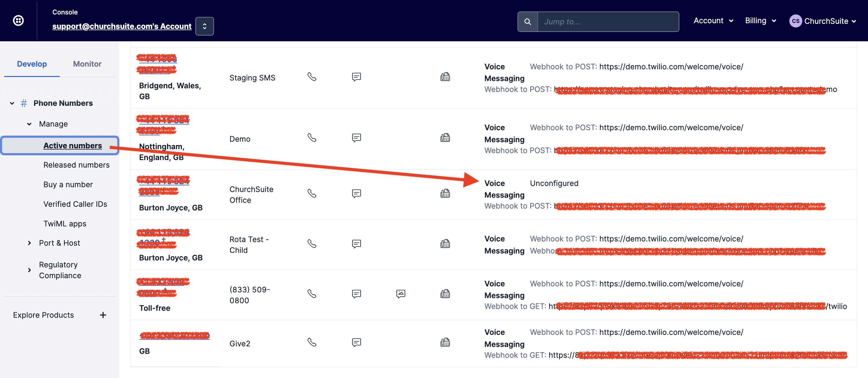Click SMS icon in ChurchSuite Office row
868x378 pixels.
tap(356, 194)
